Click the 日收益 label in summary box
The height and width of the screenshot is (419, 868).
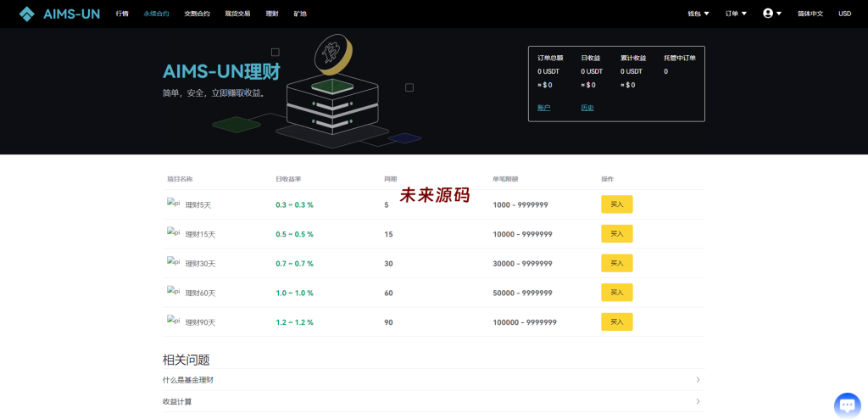tap(591, 58)
